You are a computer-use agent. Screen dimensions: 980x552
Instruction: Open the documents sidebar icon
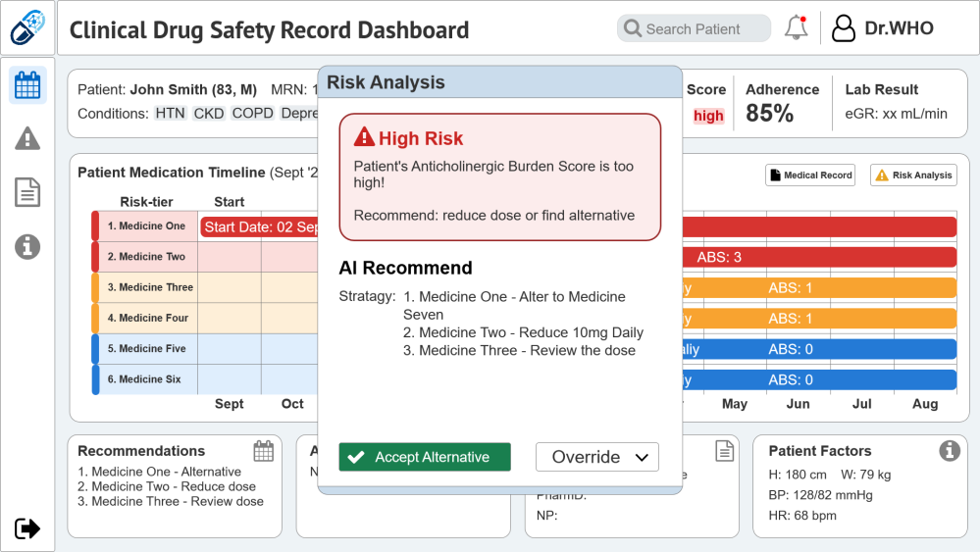click(x=27, y=192)
